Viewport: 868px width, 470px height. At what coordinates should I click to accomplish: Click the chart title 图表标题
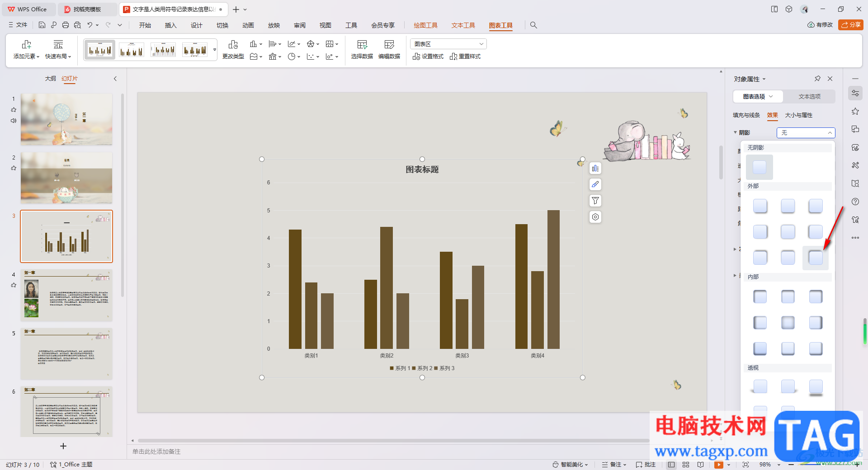[422, 169]
